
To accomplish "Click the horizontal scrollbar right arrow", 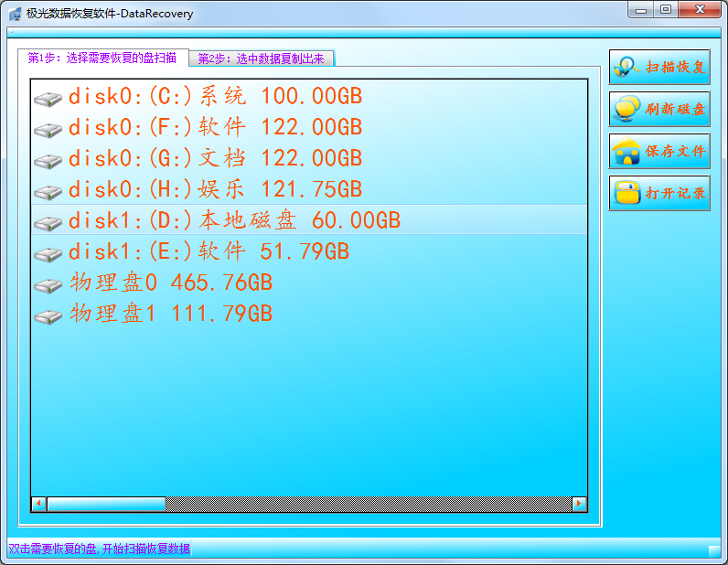I will click(x=579, y=504).
